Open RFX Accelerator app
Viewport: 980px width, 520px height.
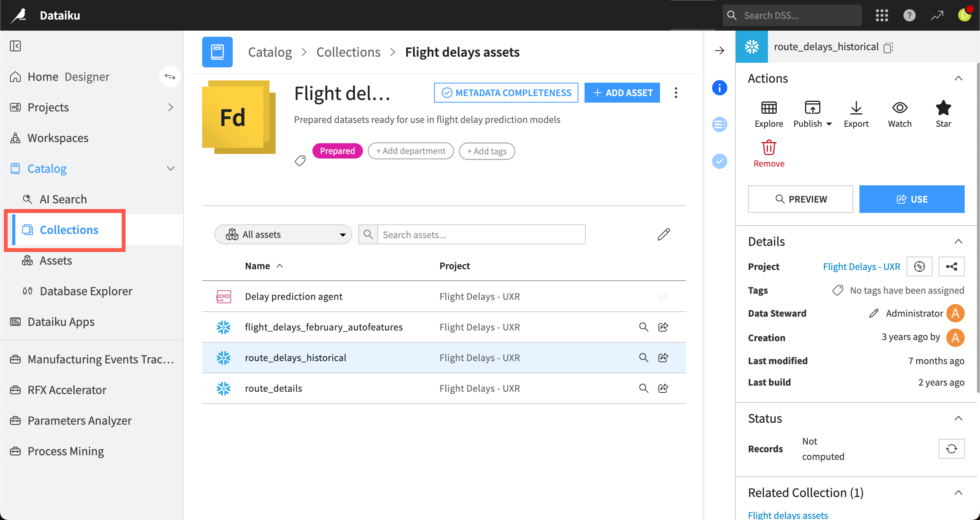(x=67, y=390)
